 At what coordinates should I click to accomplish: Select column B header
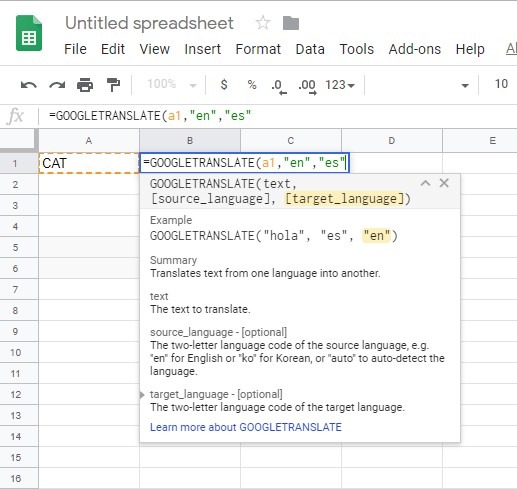[x=190, y=140]
